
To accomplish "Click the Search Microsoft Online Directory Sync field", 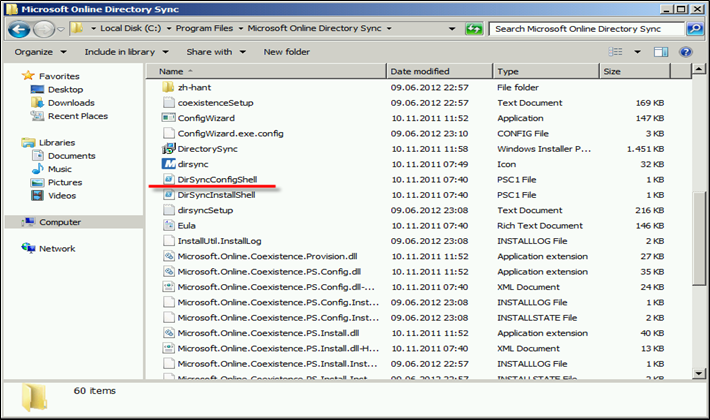I will click(x=585, y=29).
